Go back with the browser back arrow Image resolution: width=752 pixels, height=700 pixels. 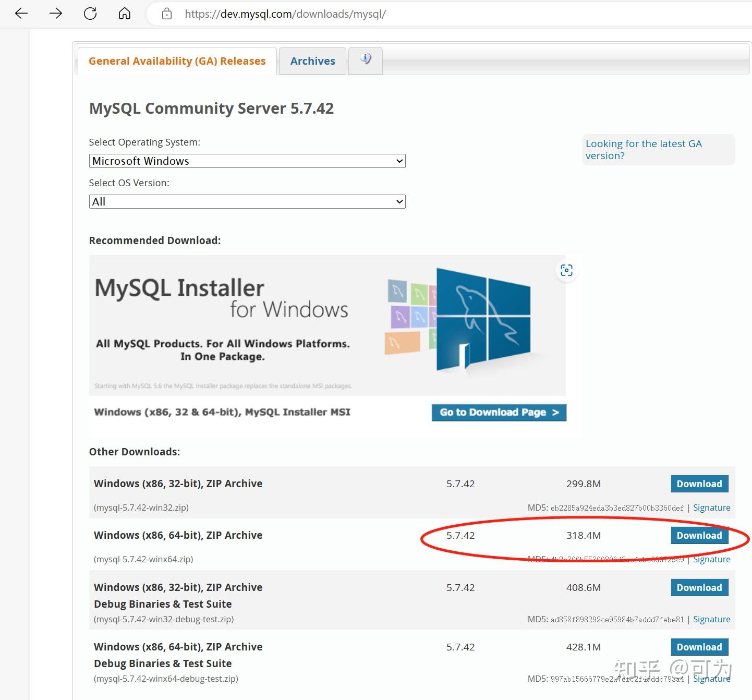tap(21, 14)
